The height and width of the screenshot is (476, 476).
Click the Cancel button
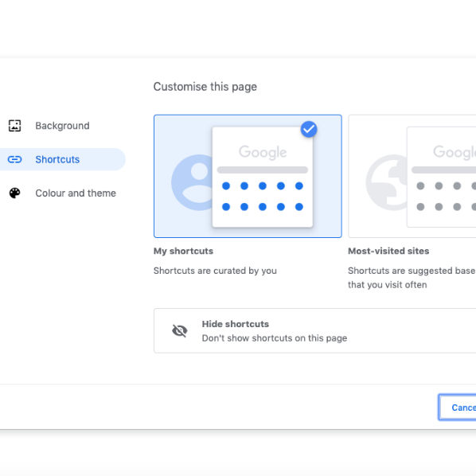click(458, 408)
